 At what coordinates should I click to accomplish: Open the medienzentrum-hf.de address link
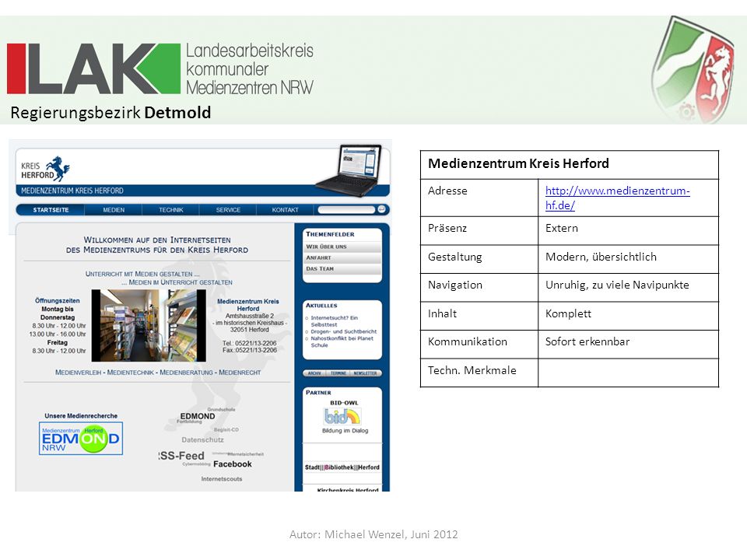point(617,198)
